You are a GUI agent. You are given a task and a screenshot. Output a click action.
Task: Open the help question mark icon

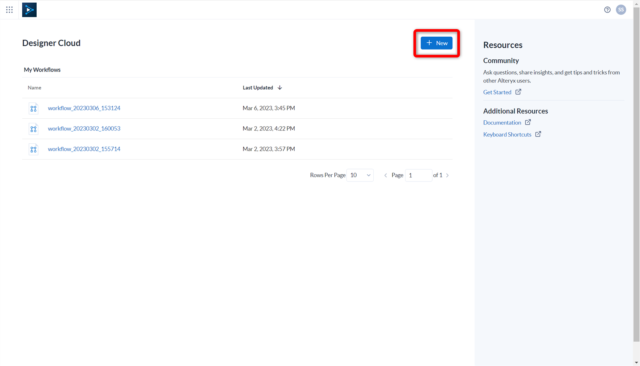click(x=607, y=10)
